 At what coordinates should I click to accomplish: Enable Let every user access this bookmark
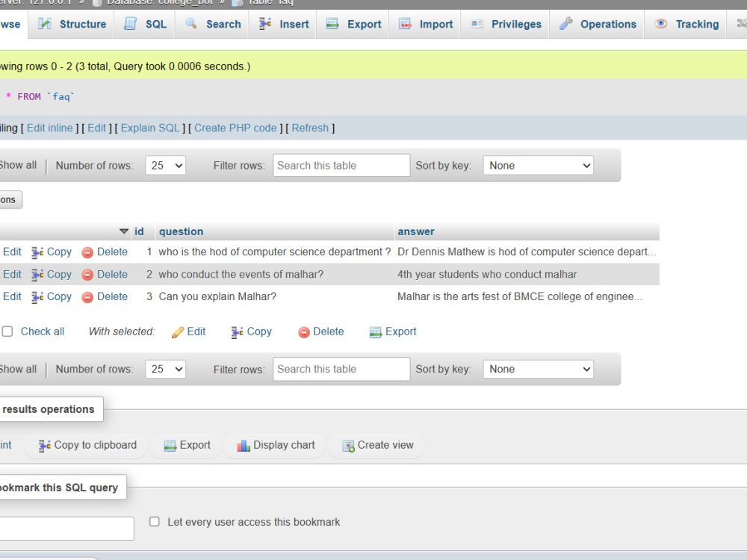click(x=155, y=521)
